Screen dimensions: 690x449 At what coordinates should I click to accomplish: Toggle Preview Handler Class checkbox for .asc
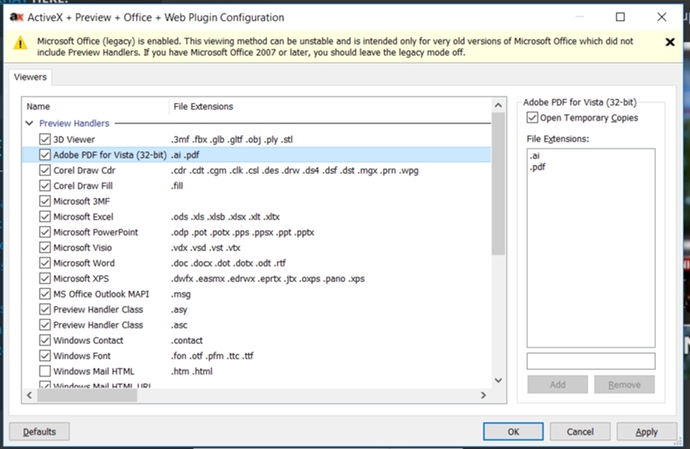click(x=44, y=325)
